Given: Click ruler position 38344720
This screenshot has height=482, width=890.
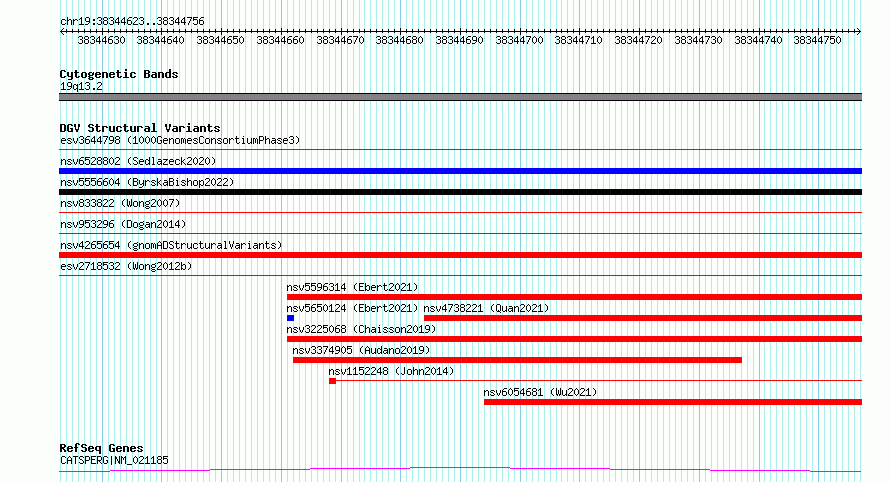Looking at the screenshot, I should pos(639,40).
